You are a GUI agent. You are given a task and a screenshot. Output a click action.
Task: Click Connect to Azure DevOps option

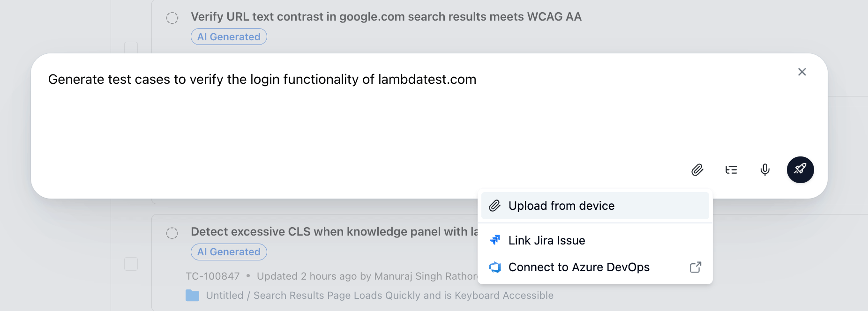click(x=579, y=267)
